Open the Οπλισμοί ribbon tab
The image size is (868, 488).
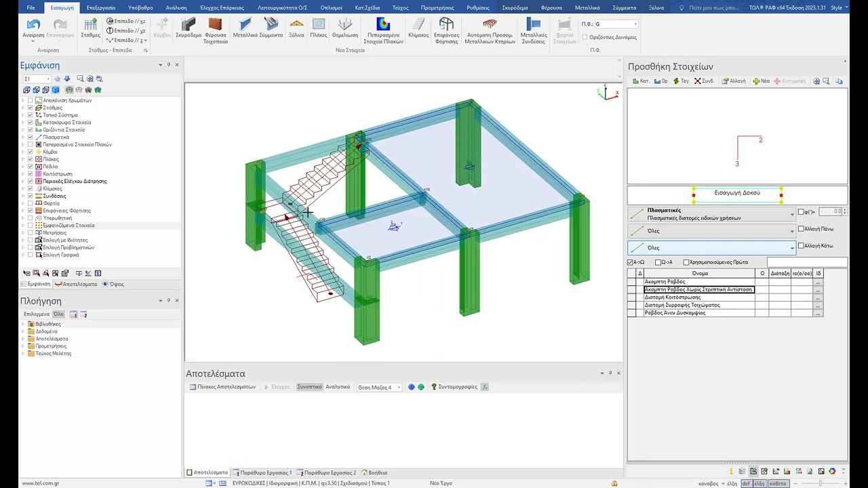(x=331, y=7)
